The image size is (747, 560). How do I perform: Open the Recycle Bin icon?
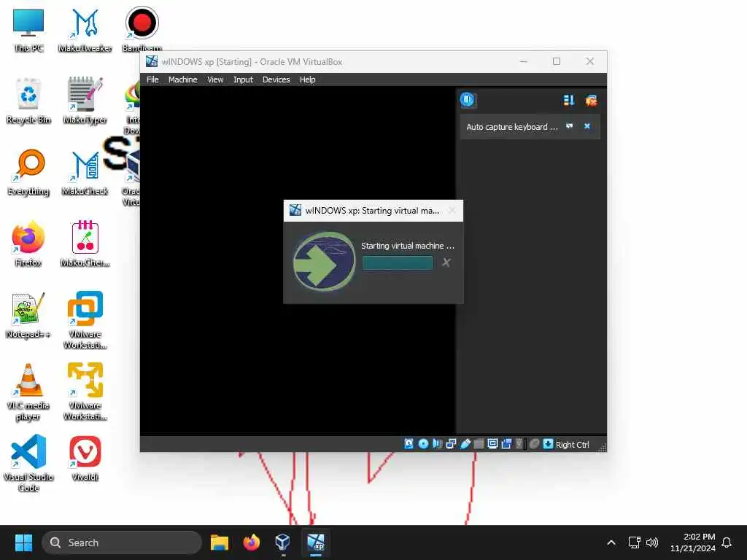coord(28,101)
